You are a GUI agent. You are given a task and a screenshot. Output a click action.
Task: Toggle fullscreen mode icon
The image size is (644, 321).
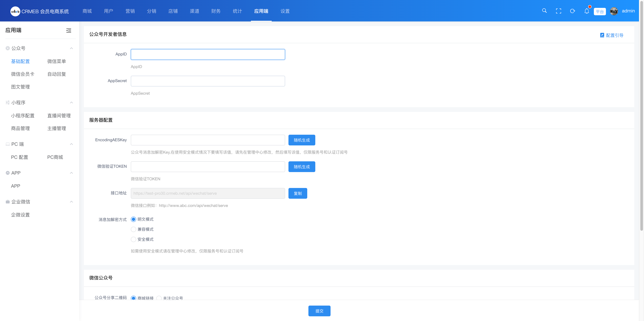(558, 11)
